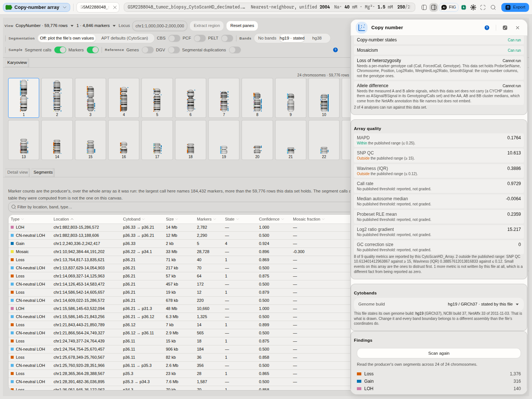Close the Copy number panel
This screenshot has height=399, width=532.
click(x=518, y=28)
